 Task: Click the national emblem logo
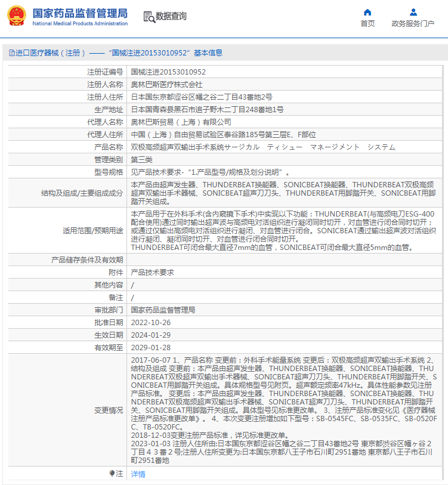click(x=17, y=16)
